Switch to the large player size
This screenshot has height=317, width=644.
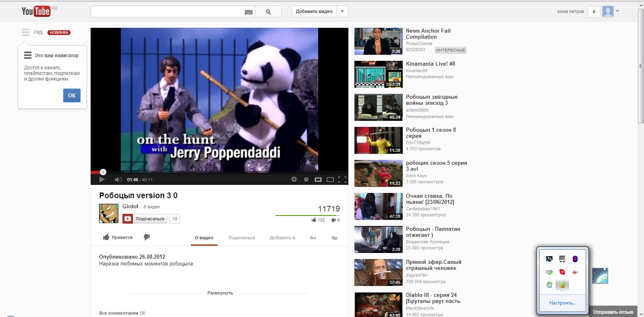(330, 180)
